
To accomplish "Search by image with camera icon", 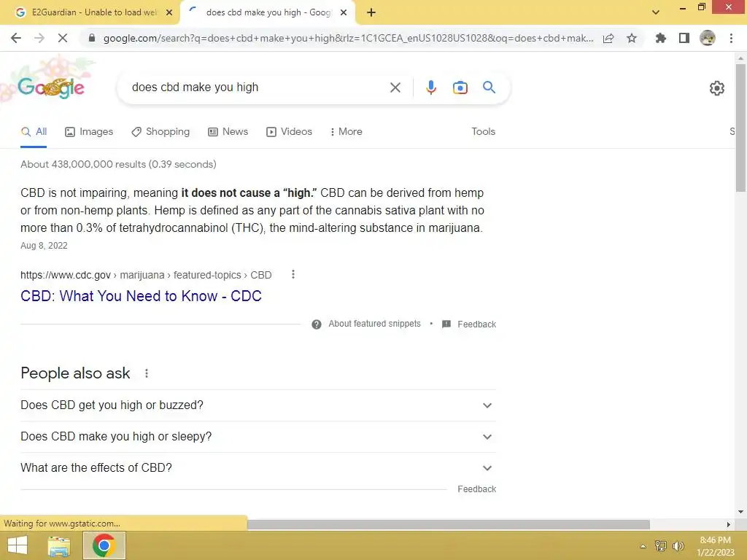I will coord(460,87).
